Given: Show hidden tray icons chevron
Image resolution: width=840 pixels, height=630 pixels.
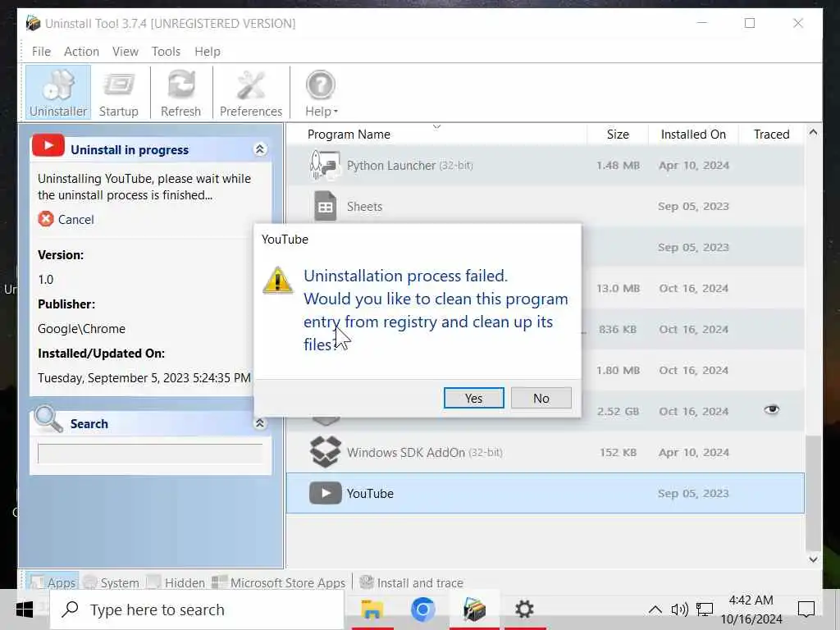Looking at the screenshot, I should [655, 609].
